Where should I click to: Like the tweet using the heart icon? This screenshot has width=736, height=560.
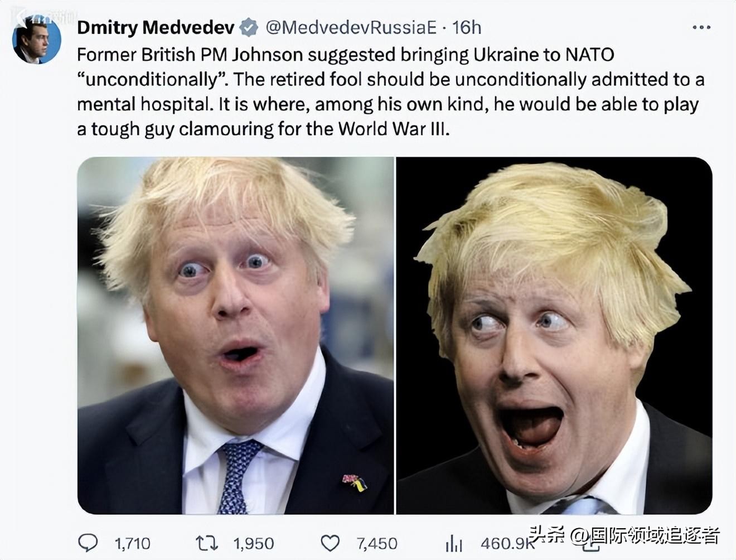point(332,540)
